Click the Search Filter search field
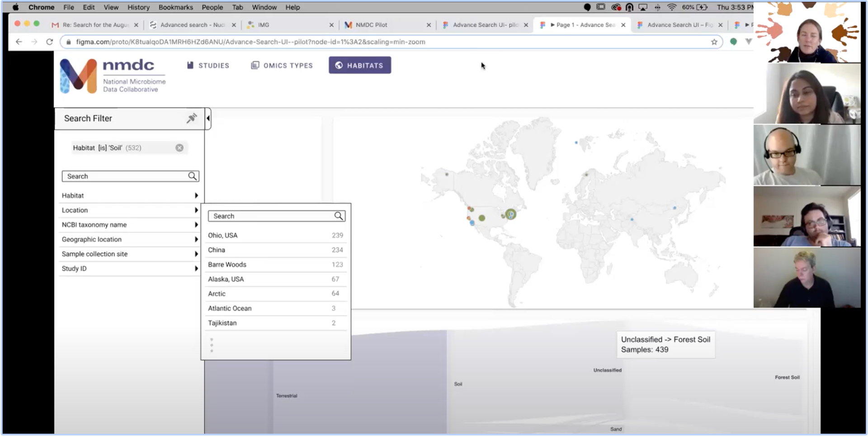The height and width of the screenshot is (437, 868). tap(130, 176)
